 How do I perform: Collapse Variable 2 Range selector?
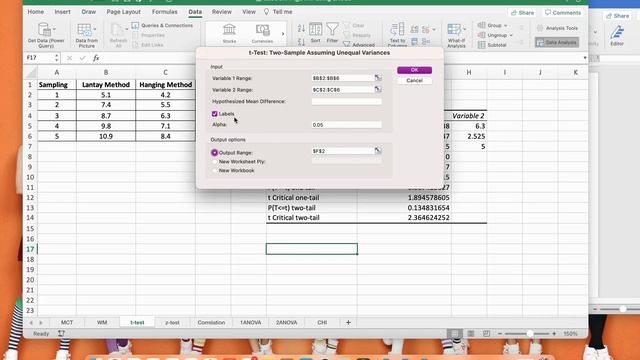click(378, 89)
